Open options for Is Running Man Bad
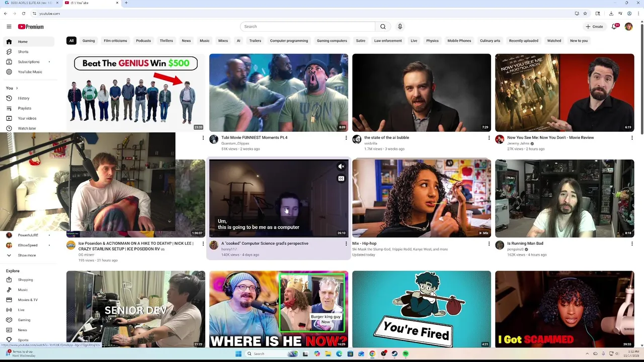This screenshot has width=644, height=362. 632,244
